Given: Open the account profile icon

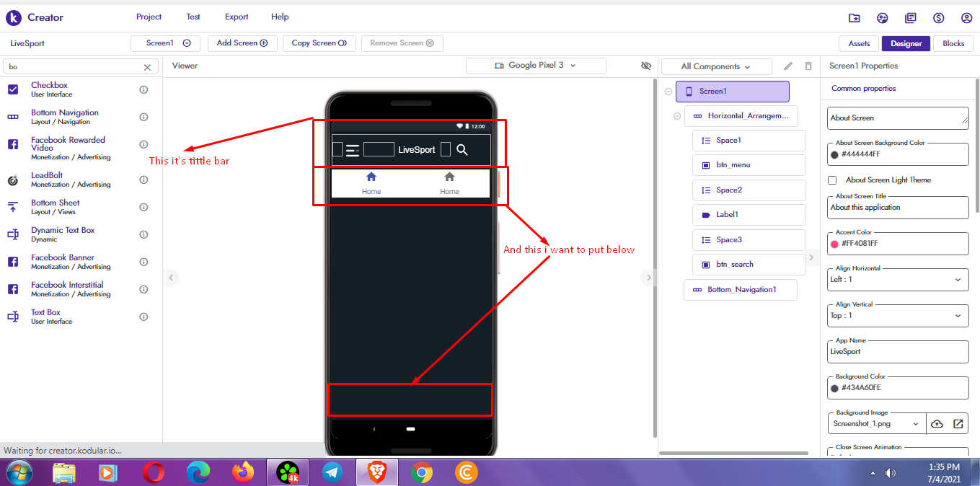Looking at the screenshot, I should (x=966, y=18).
